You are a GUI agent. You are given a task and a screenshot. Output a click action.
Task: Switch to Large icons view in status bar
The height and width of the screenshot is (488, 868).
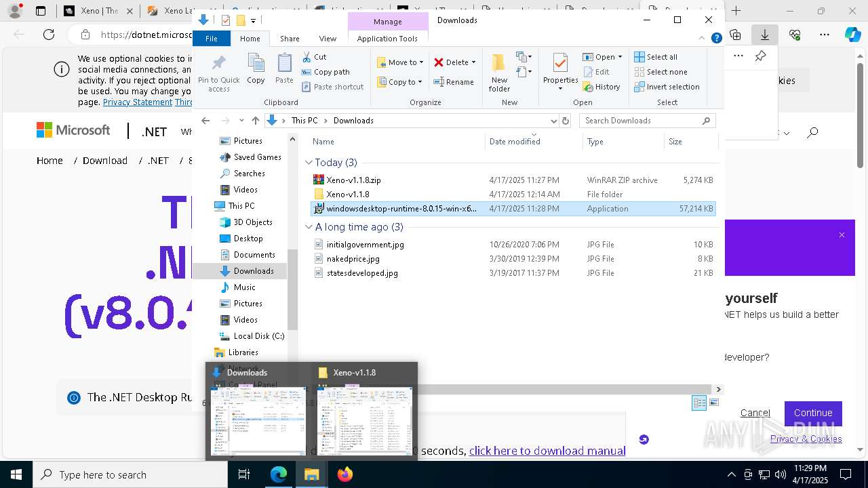[713, 403]
